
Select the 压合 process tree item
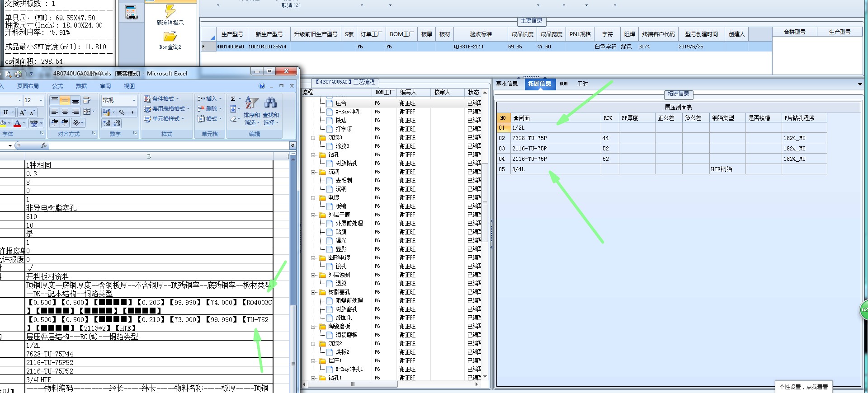pyautogui.click(x=341, y=103)
